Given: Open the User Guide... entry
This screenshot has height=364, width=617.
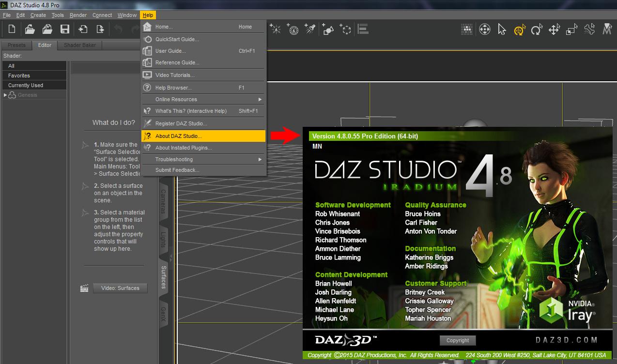Looking at the screenshot, I should coord(203,51).
